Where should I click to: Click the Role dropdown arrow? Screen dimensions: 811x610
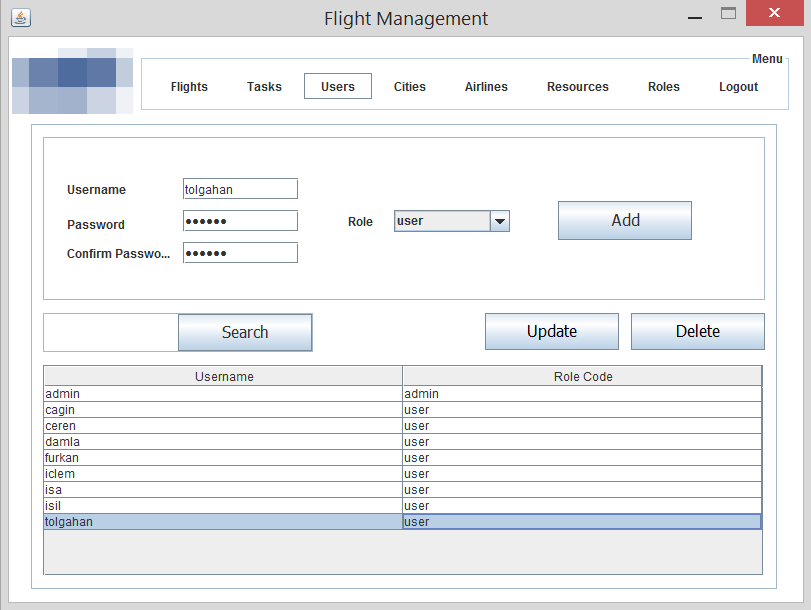point(499,221)
